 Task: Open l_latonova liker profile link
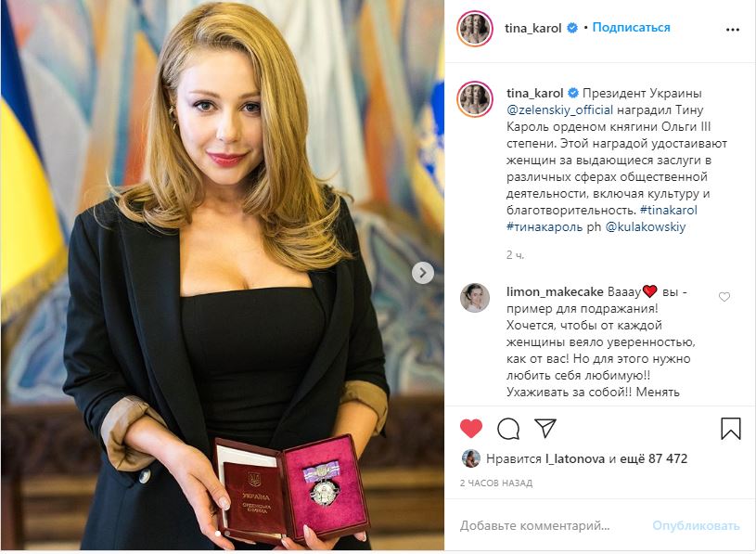pyautogui.click(x=575, y=458)
